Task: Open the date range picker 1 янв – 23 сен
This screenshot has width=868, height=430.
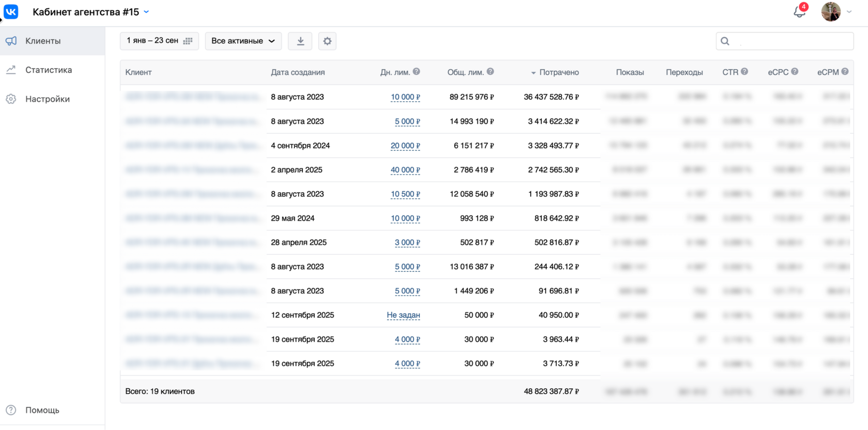Action: point(159,41)
